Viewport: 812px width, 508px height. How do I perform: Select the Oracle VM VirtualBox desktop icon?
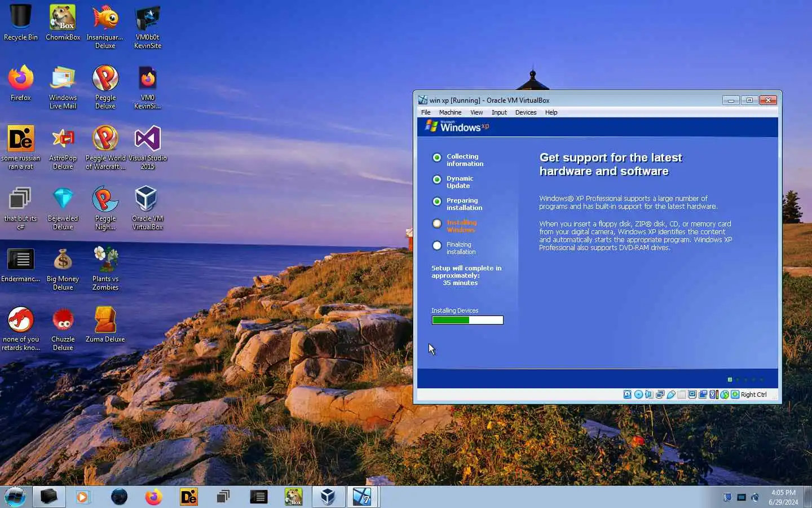[148, 208]
